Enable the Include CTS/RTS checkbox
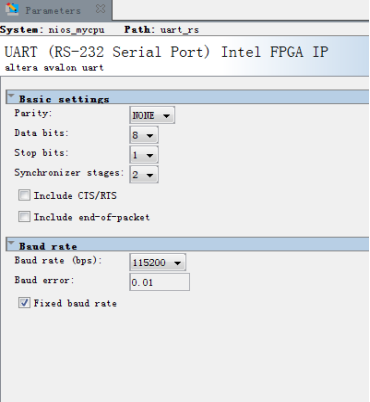370x402 pixels. click(x=24, y=195)
